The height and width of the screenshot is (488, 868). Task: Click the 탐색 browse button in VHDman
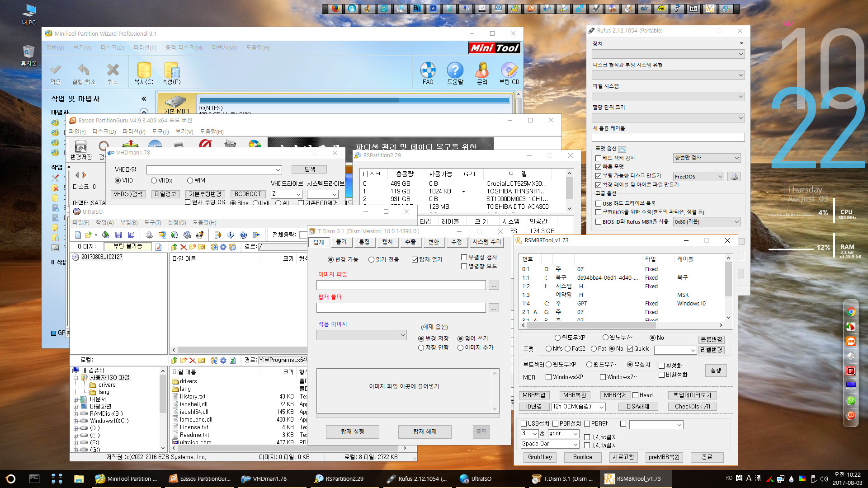[x=310, y=169]
